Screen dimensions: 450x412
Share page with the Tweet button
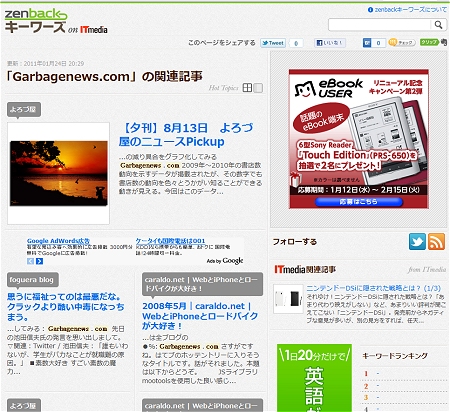(x=273, y=43)
